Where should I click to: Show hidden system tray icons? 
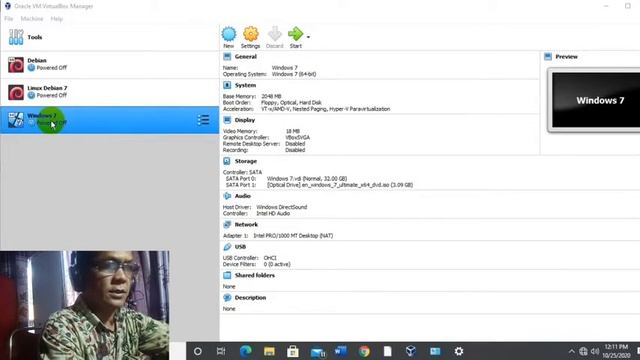click(571, 351)
